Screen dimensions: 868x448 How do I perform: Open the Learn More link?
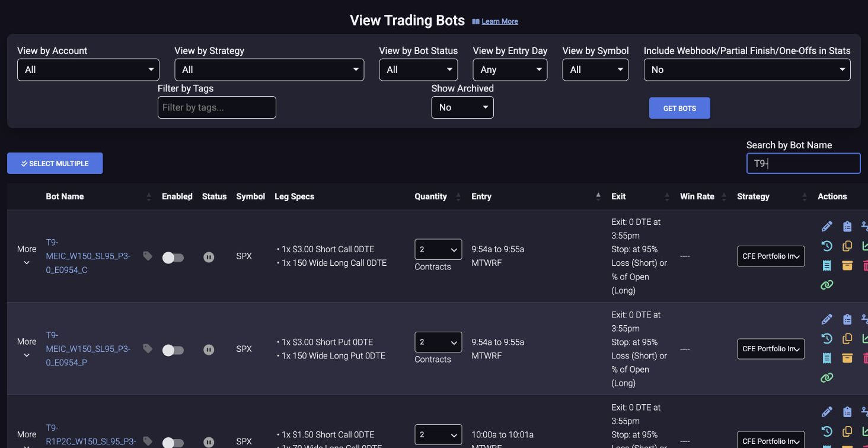pos(500,21)
